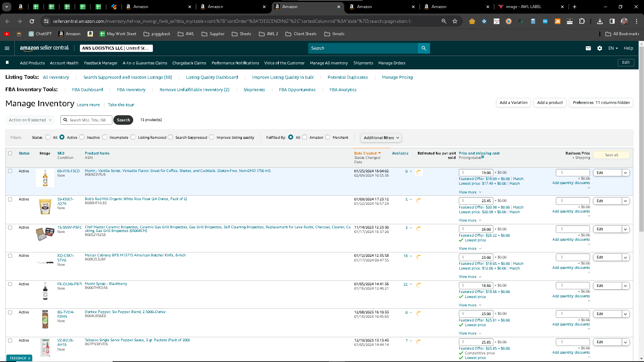Expand View more for Bob's Red Mill pricing

click(x=470, y=221)
